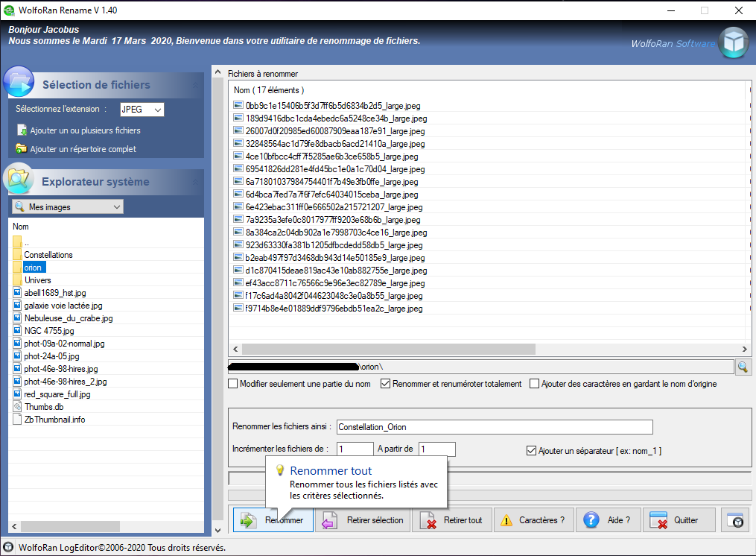Viewport: 756px width, 556px height.
Task: Collapse the Sélection de fichiers panel chevron
Action: point(195,86)
